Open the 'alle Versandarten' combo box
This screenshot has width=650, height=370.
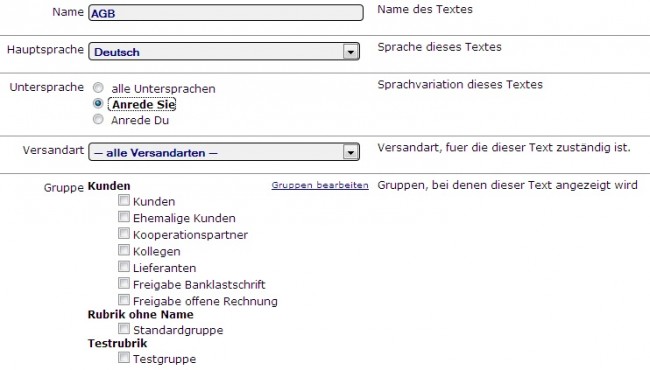(224, 152)
